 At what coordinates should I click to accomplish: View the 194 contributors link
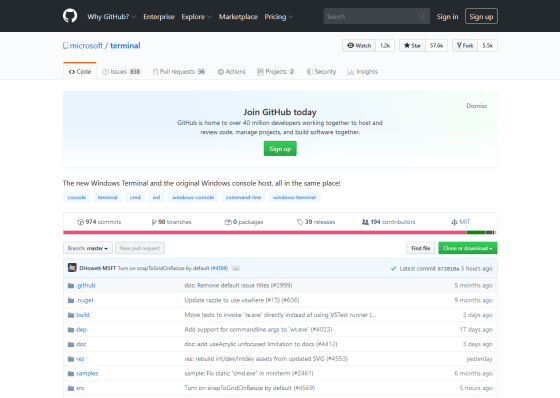point(389,222)
